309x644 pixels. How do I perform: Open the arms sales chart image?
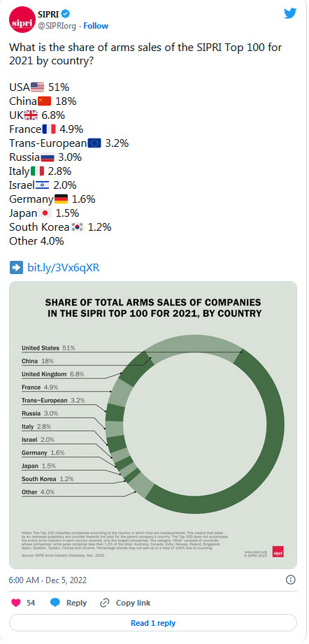[x=153, y=424]
